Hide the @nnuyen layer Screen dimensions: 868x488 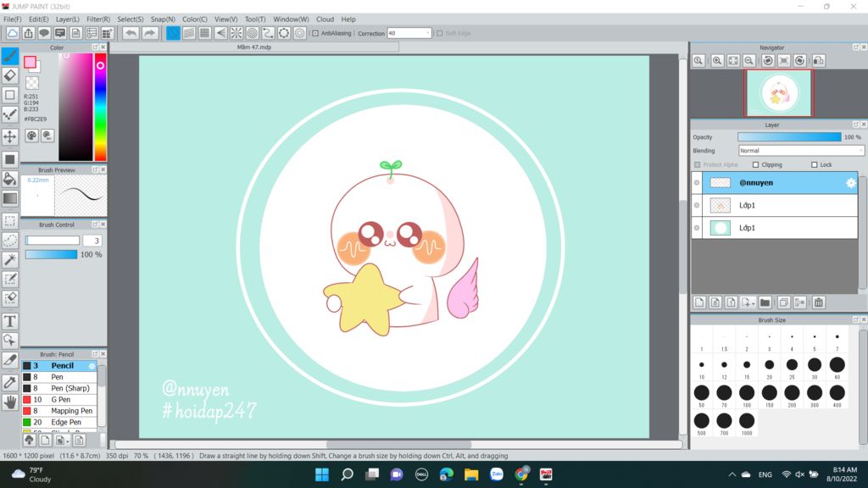pyautogui.click(x=697, y=183)
